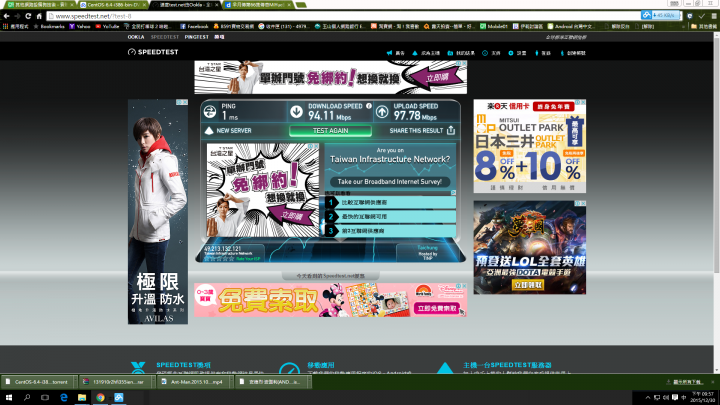The image size is (720, 405).
Task: Click the ping gauge icon
Action: (210, 112)
